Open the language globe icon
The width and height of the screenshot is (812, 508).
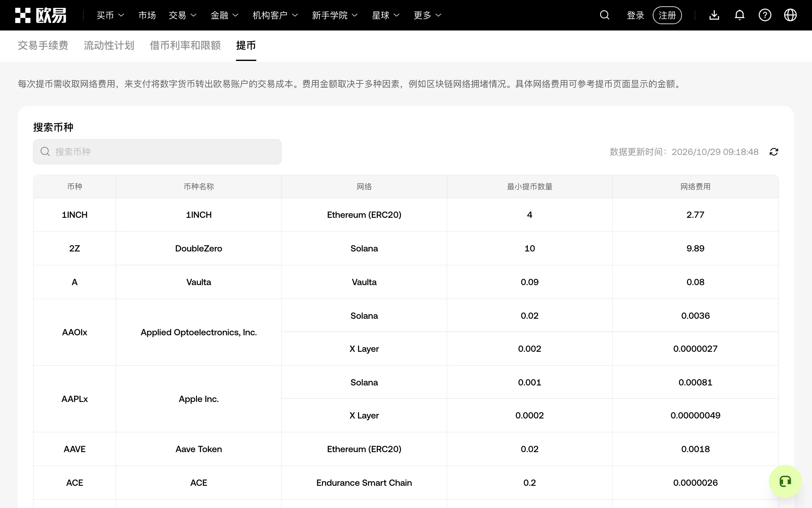point(790,15)
